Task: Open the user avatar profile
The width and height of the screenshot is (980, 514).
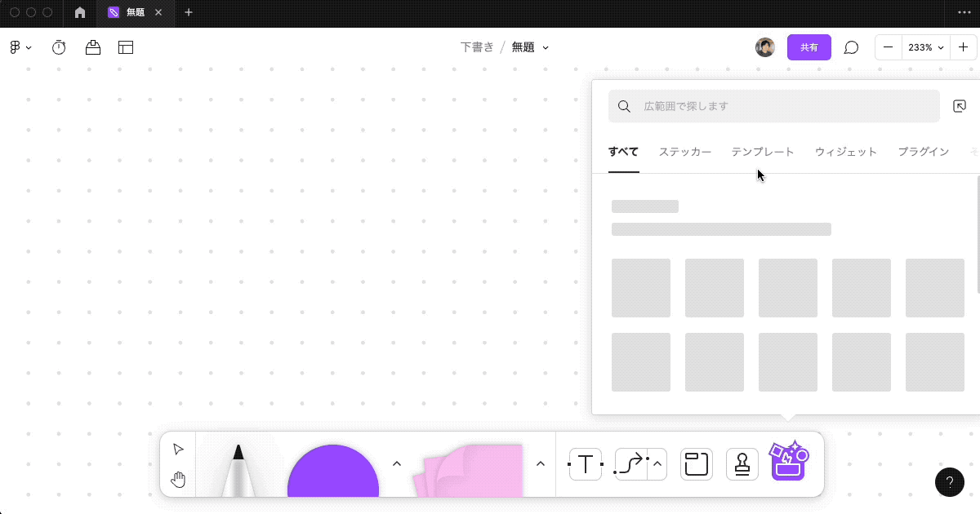Action: (765, 47)
